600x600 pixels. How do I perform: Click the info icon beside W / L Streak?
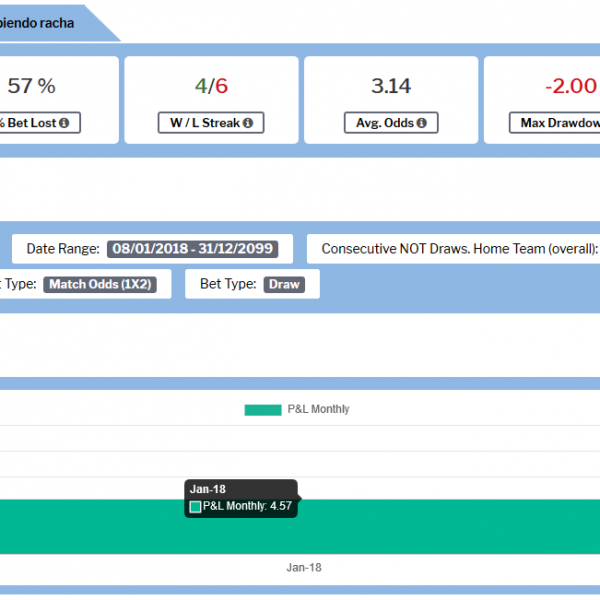tap(247, 123)
